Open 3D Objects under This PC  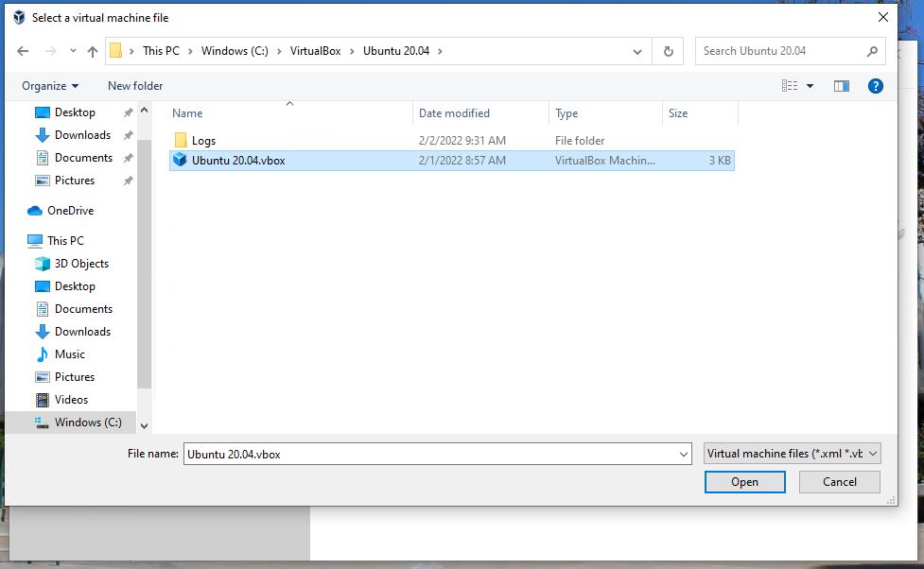tap(81, 264)
